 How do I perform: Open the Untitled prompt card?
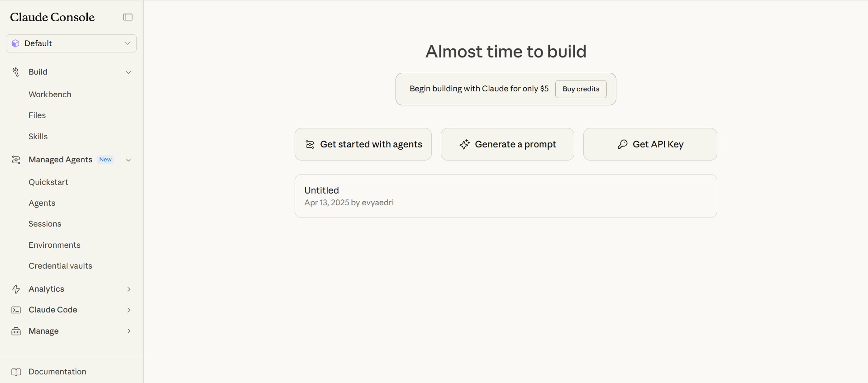(506, 196)
